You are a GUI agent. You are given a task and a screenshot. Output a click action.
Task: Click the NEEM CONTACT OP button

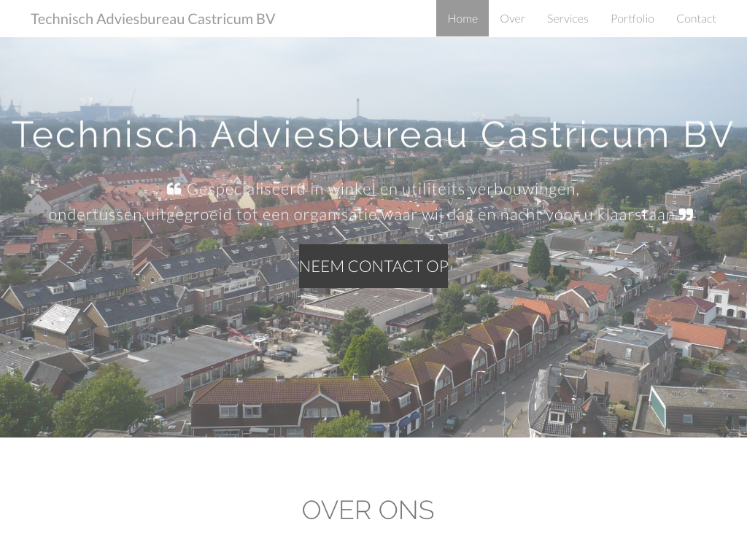tap(373, 266)
